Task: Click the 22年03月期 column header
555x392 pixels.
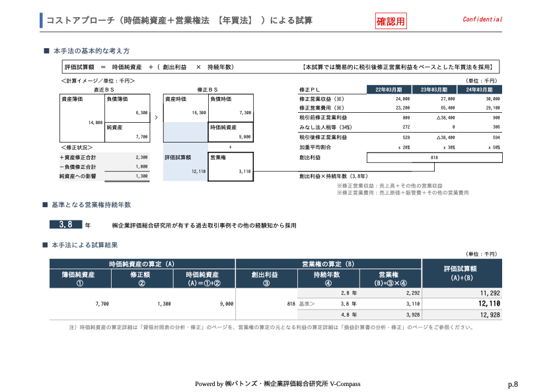Action: click(388, 90)
